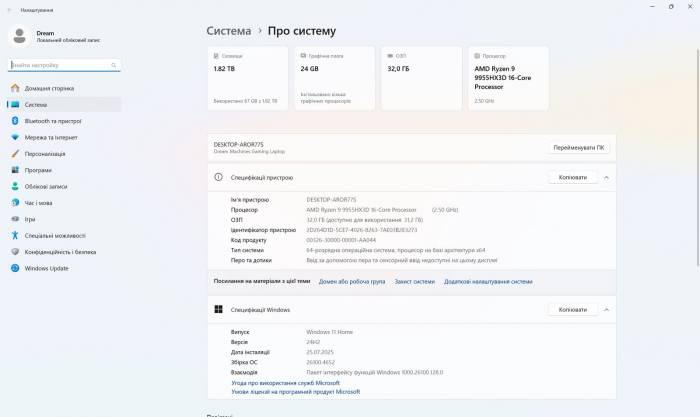
Task: Select Облікові записи in sidebar
Action: (64, 186)
